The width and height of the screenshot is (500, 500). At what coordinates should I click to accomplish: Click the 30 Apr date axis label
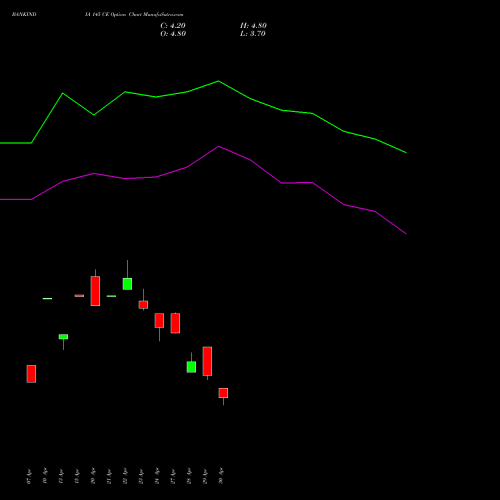pos(221,476)
